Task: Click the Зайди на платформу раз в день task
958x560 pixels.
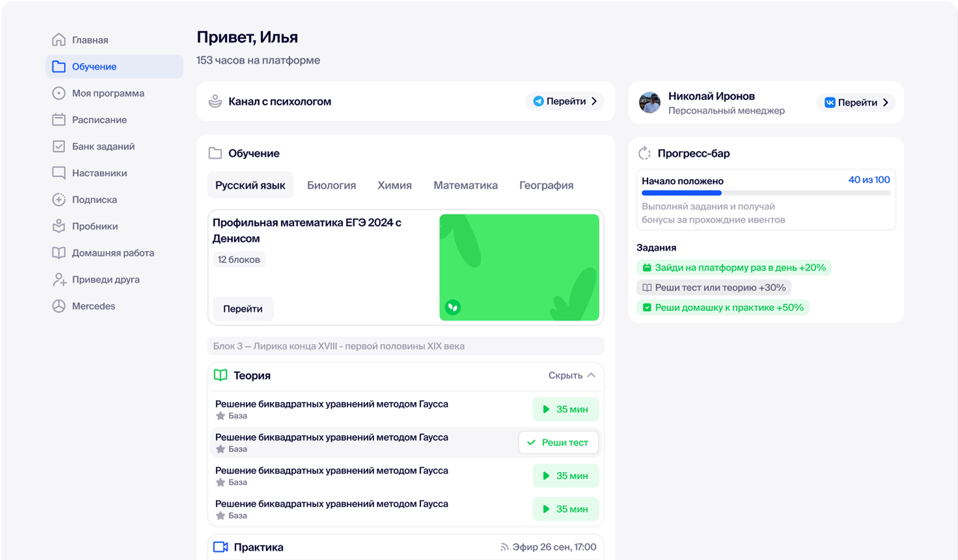Action: point(734,268)
